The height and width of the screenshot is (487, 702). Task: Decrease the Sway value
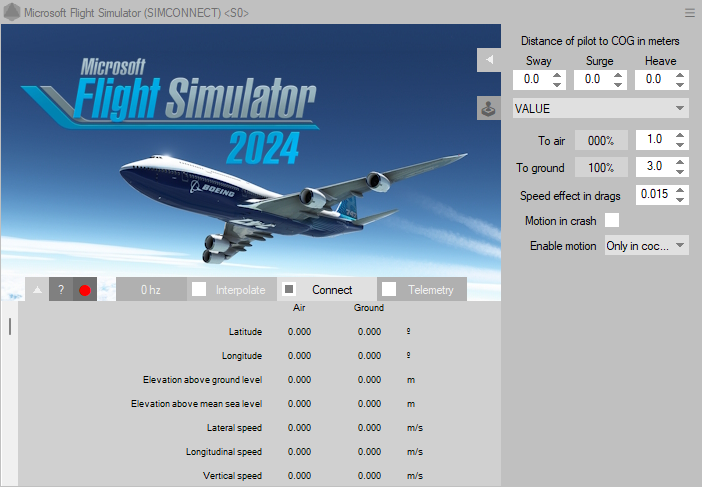tap(557, 84)
